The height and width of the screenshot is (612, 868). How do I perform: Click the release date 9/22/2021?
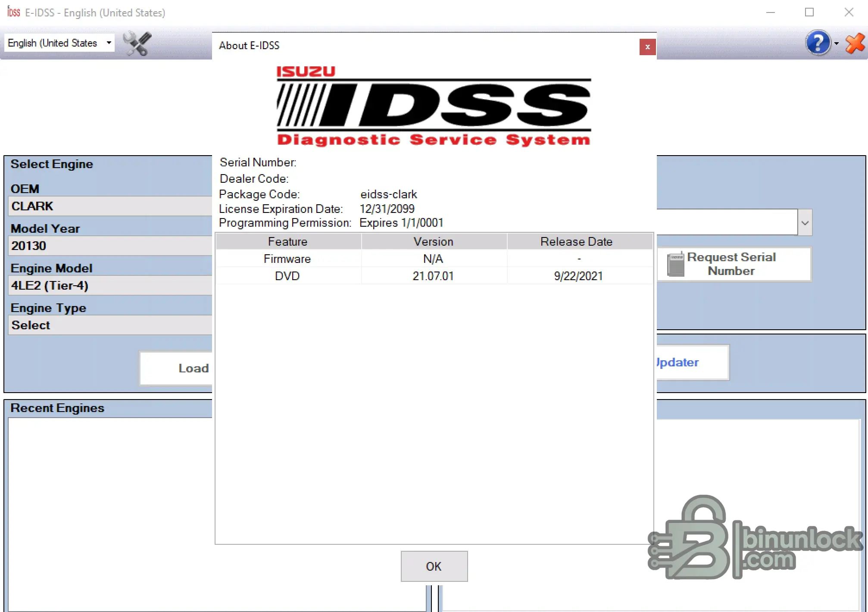point(579,276)
